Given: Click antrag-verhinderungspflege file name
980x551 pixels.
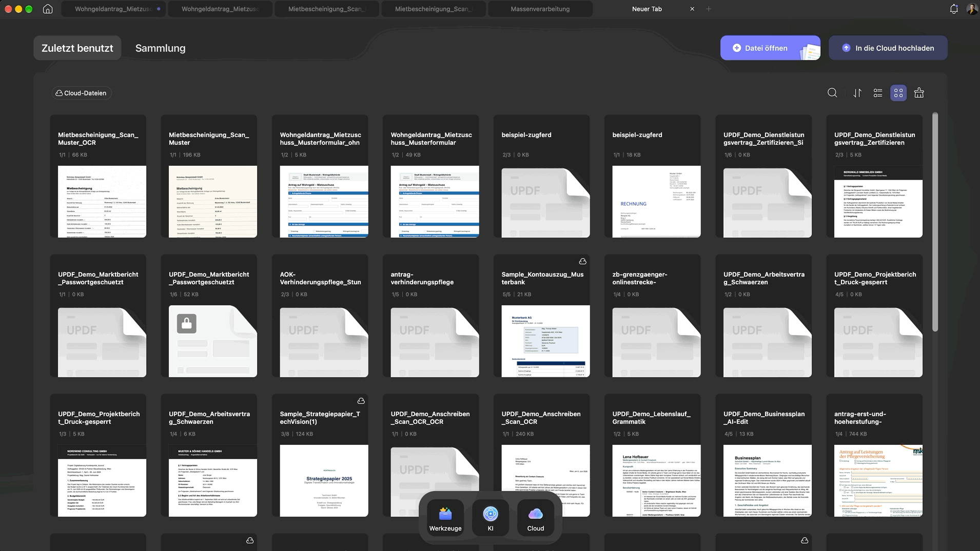Looking at the screenshot, I should [422, 278].
